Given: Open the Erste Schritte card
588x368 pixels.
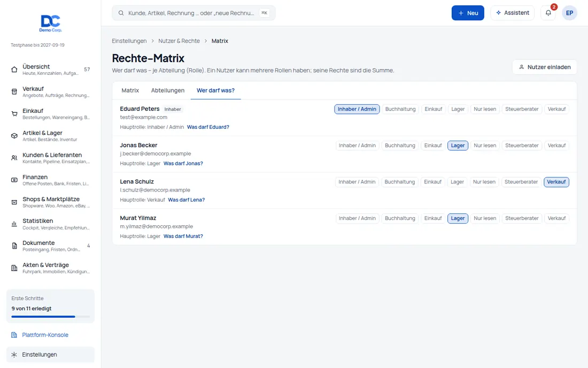Looking at the screenshot, I should (x=51, y=306).
